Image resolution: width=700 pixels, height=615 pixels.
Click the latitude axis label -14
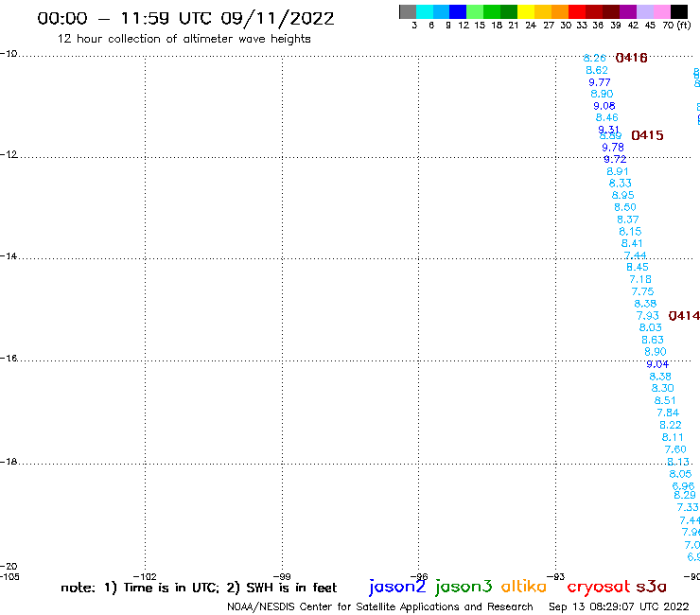click(9, 255)
